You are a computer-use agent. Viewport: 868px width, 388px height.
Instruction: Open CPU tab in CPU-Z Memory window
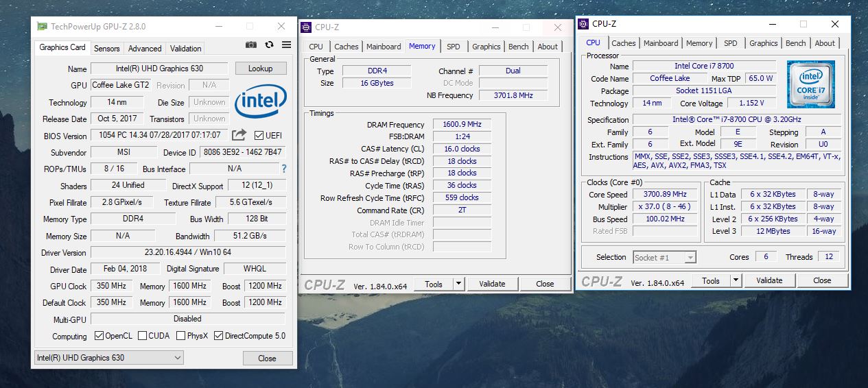[x=316, y=47]
